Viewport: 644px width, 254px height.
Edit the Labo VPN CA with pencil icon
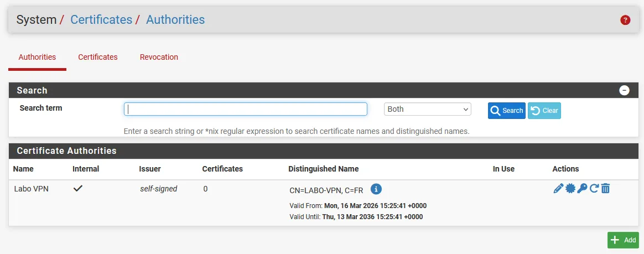(558, 189)
